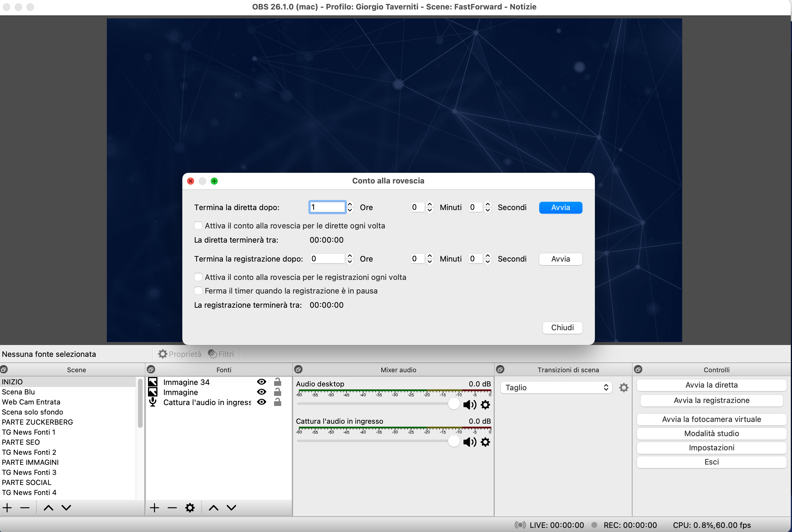Remove selected source in Fonti panel
Screen dimensions: 792x532
pos(172,508)
